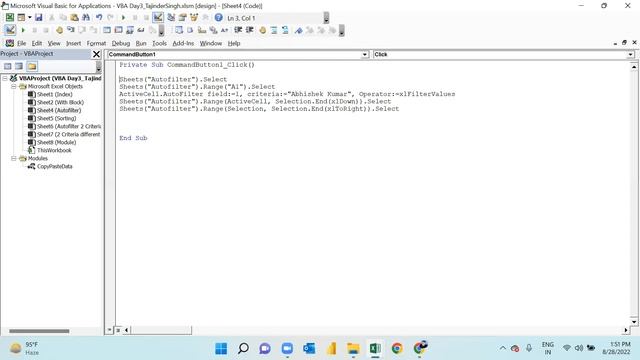Open Find with the binoculars icon
The width and height of the screenshot is (640, 360).
click(86, 18)
